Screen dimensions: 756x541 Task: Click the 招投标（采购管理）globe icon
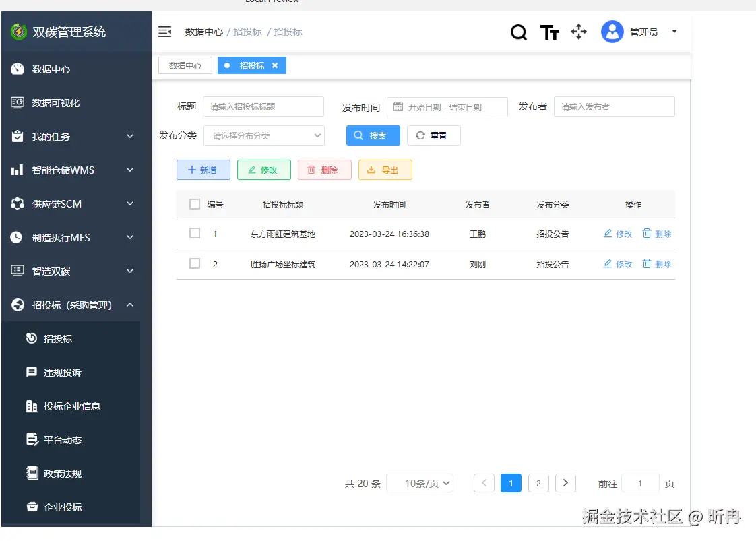pyautogui.click(x=18, y=305)
